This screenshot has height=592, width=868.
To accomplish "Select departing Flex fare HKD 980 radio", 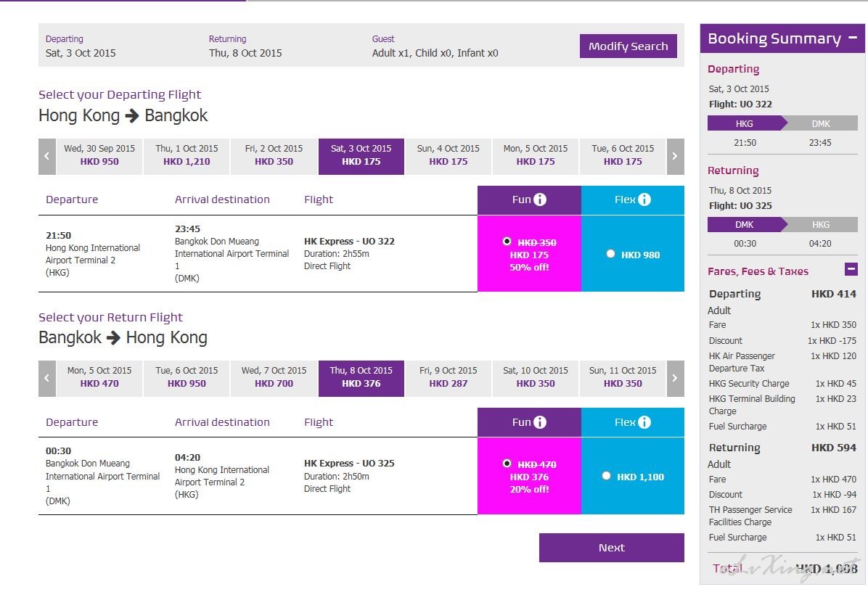I will point(610,254).
